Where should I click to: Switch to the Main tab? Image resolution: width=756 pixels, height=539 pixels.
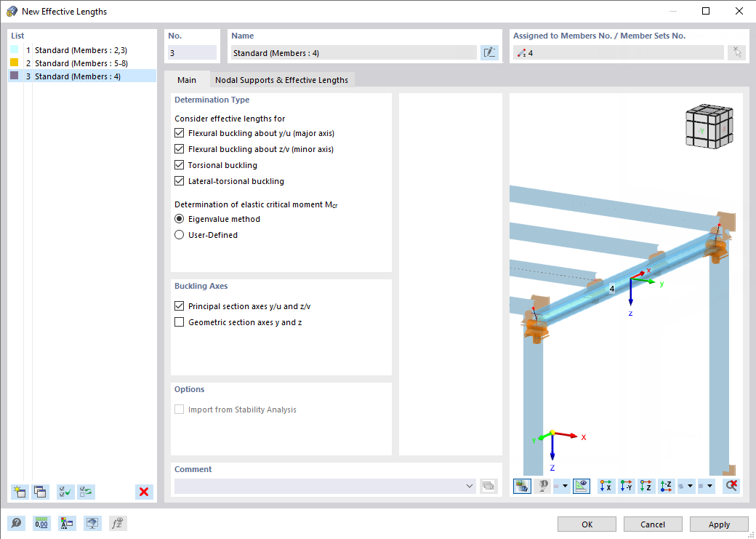coord(185,80)
